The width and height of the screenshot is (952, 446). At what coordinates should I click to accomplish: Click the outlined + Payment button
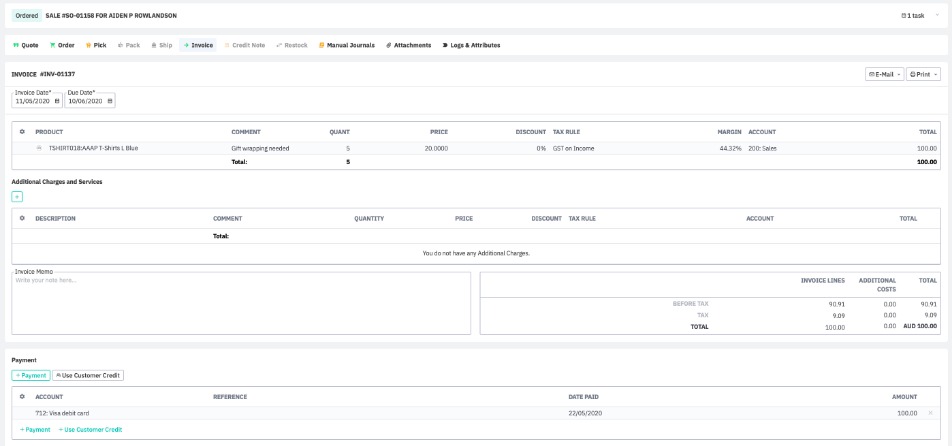pyautogui.click(x=29, y=375)
